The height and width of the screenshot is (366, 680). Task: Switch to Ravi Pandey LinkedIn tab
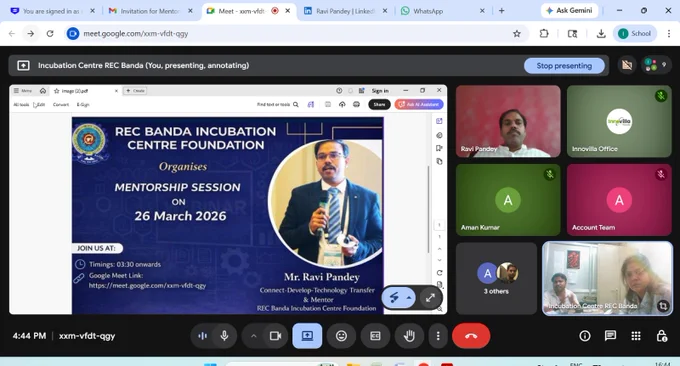pos(345,11)
